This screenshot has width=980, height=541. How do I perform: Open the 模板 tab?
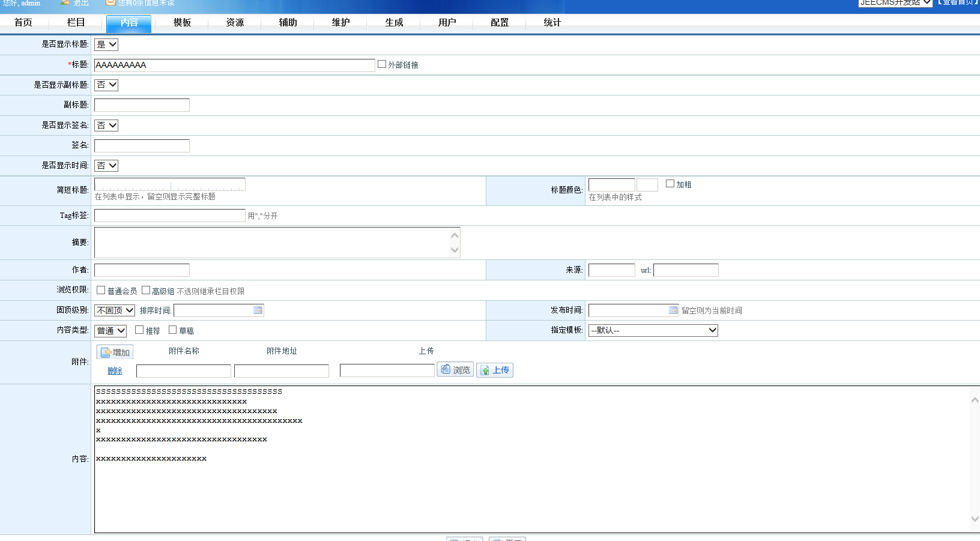coord(182,23)
